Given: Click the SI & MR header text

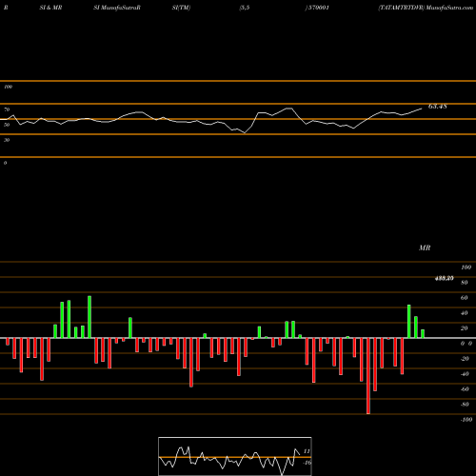Looking at the screenshot, I should click(x=50, y=8).
